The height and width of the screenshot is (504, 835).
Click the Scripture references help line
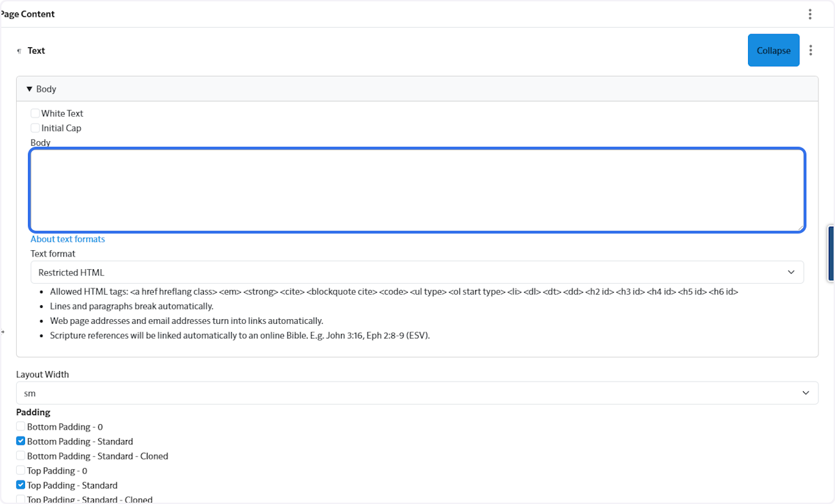pos(240,336)
